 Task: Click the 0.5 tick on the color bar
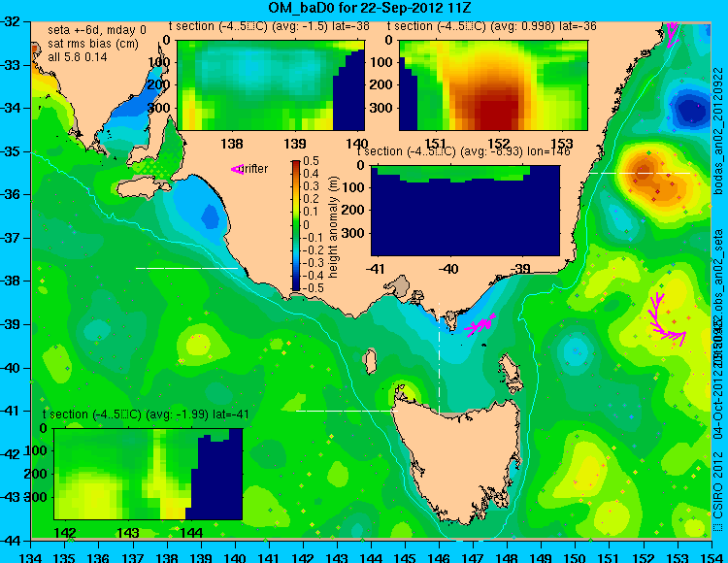(311, 161)
